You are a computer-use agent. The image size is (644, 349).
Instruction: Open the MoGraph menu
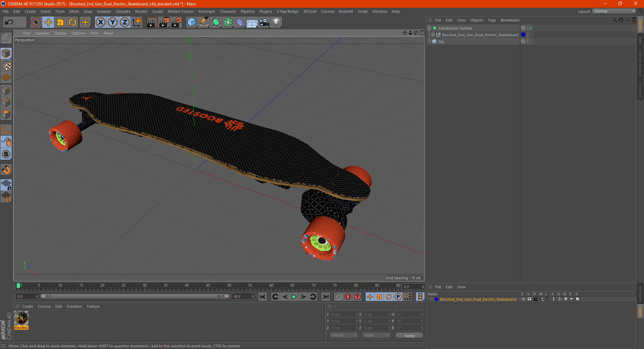[207, 11]
